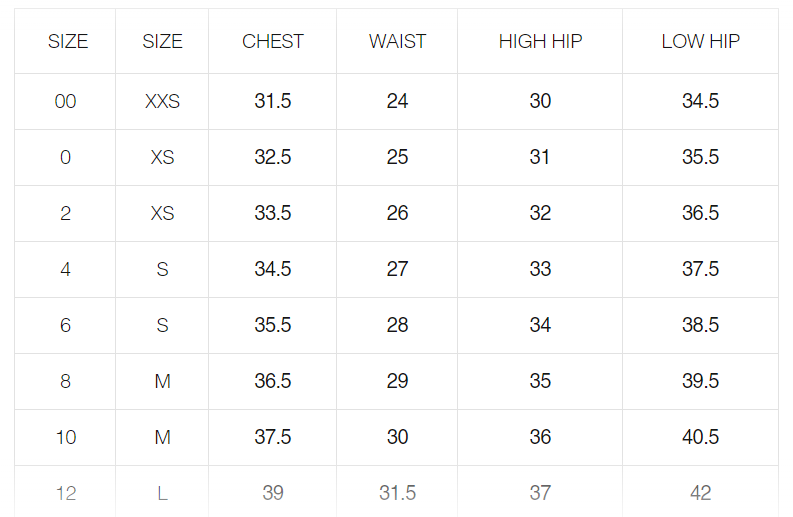Viewport: 793px width, 517px height.
Task: Click the HIGH HIP column header
Action: pos(540,41)
